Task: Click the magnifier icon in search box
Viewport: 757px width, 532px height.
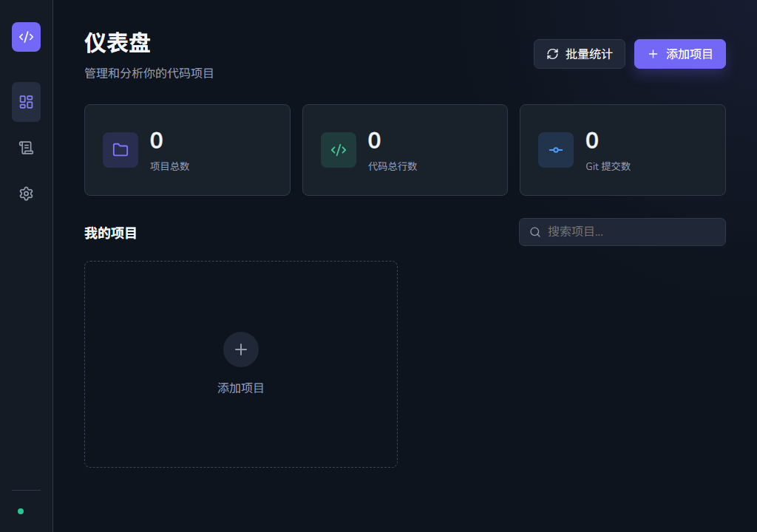Action: click(535, 232)
